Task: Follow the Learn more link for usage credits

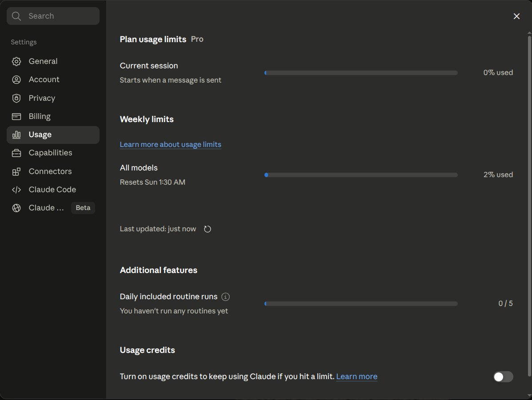Action: click(356, 376)
